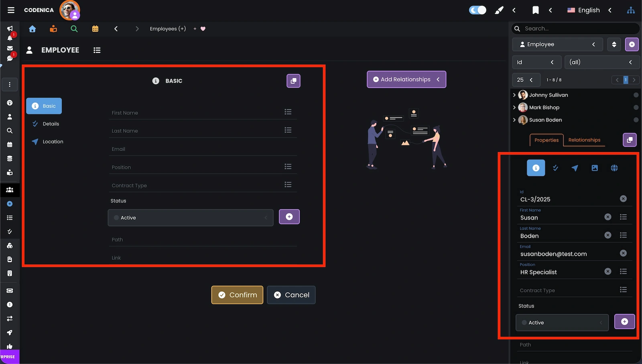642x364 pixels.
Task: Expand the Susan Boden tree entry
Action: coord(514,120)
